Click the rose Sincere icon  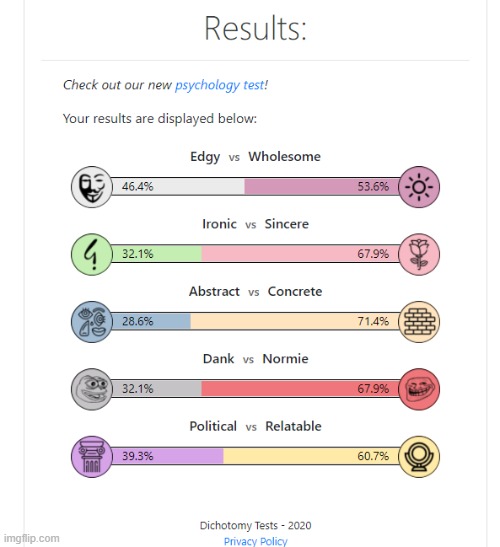(419, 254)
